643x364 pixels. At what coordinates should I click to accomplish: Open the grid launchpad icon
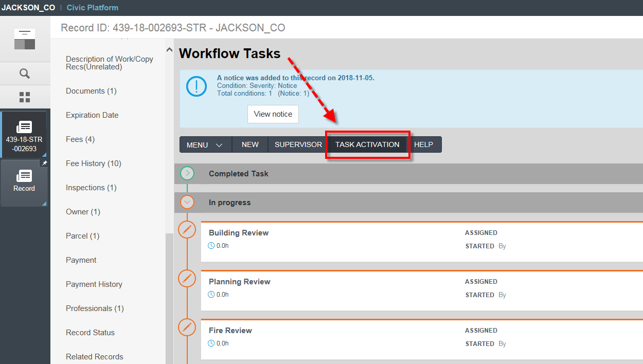25,97
